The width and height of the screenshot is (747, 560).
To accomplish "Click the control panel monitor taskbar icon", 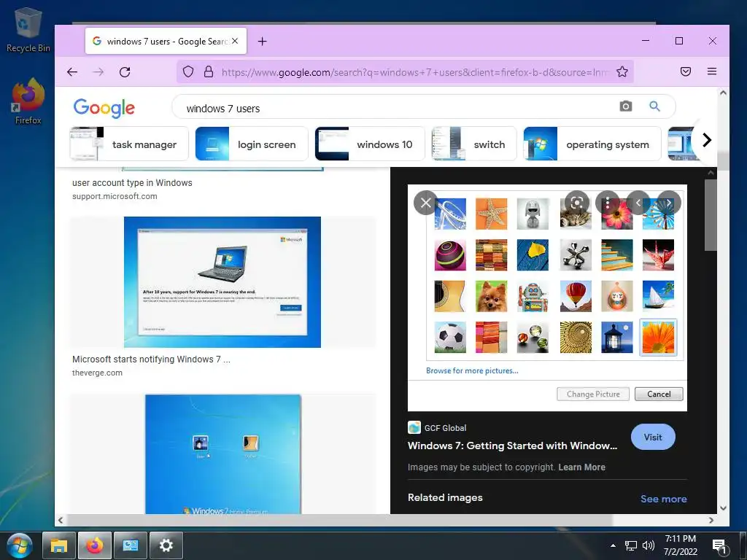I will pos(131,545).
